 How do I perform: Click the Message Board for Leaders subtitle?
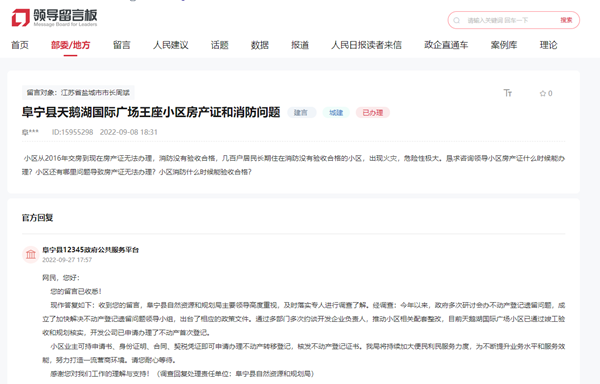click(x=65, y=24)
